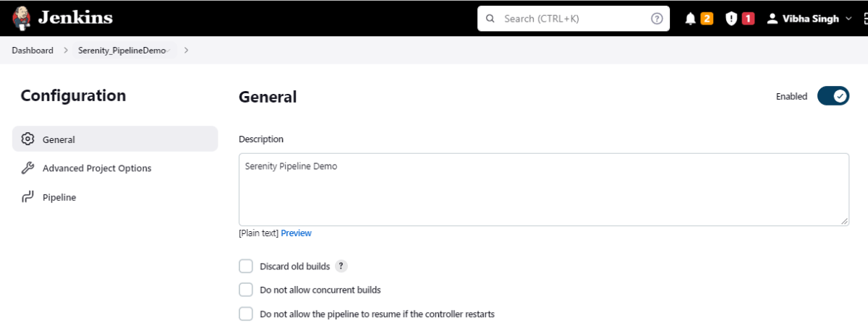Viewport: 868px width, 328px height.
Task: Expand the Serenity_PipelineDemo breadcrumb dropdown
Action: pyautogui.click(x=169, y=51)
